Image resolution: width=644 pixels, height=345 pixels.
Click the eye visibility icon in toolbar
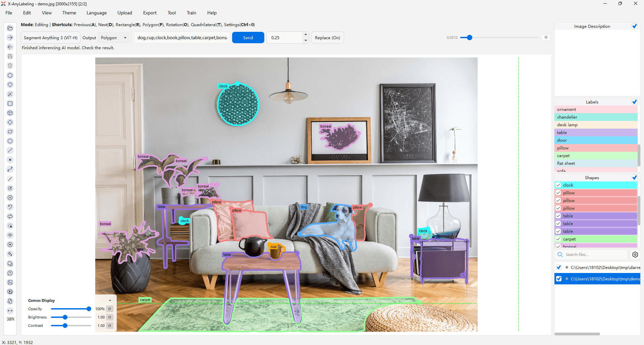(10, 235)
